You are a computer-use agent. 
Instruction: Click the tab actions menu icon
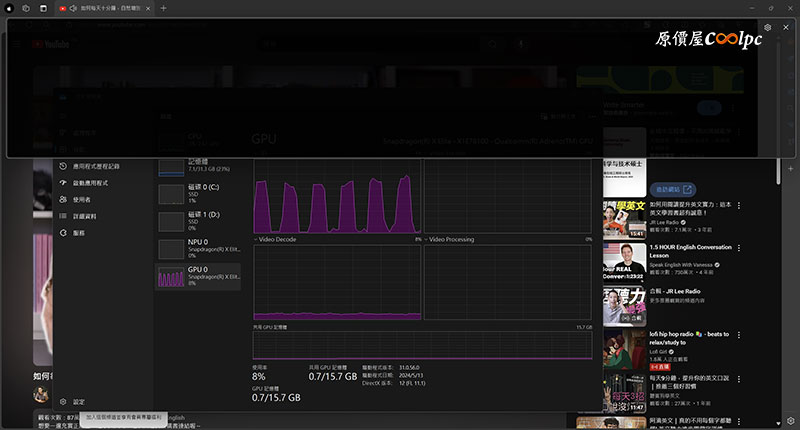tap(43, 8)
